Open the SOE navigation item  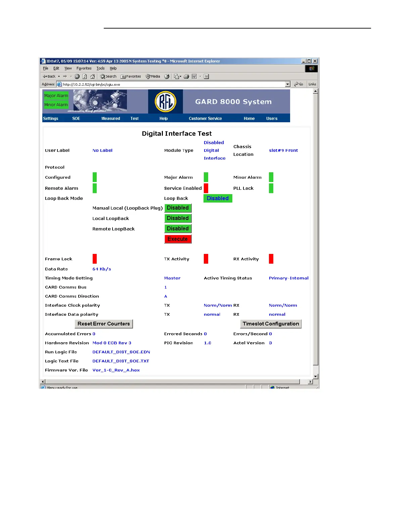[76, 119]
